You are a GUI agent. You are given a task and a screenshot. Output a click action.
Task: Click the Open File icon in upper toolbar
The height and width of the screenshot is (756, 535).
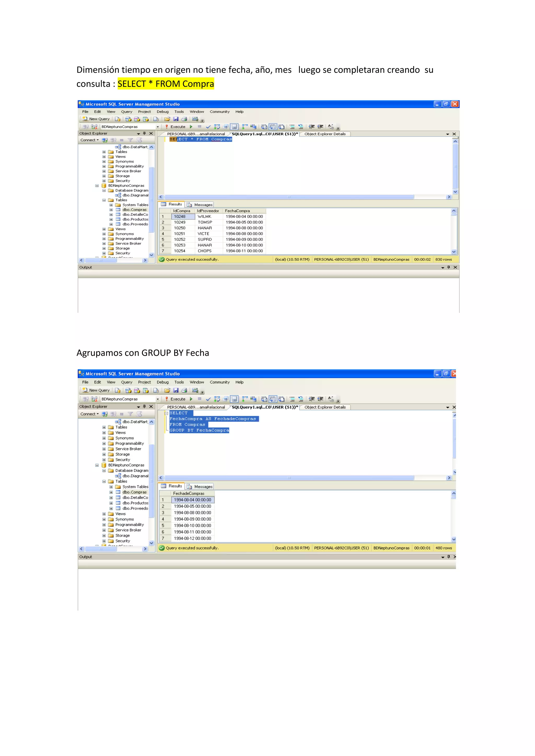167,119
